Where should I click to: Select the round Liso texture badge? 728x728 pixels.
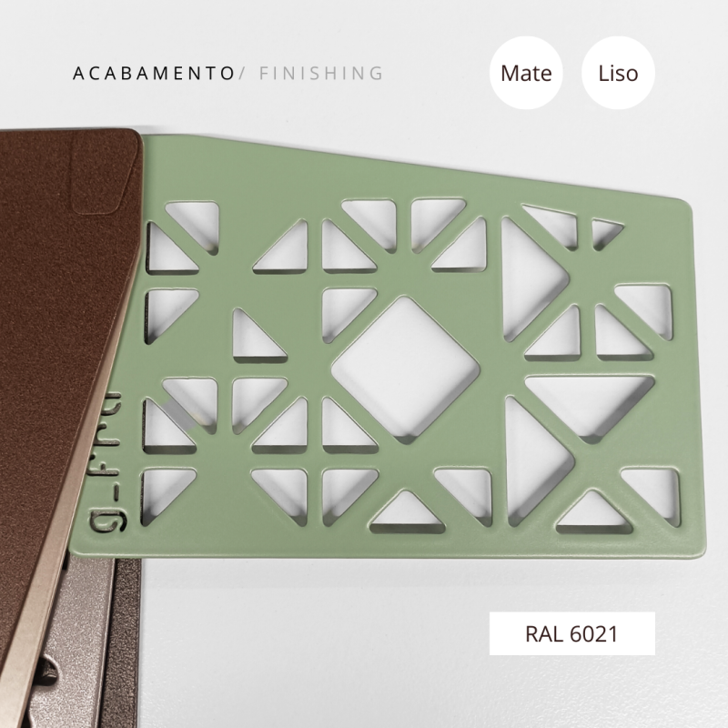618,73
